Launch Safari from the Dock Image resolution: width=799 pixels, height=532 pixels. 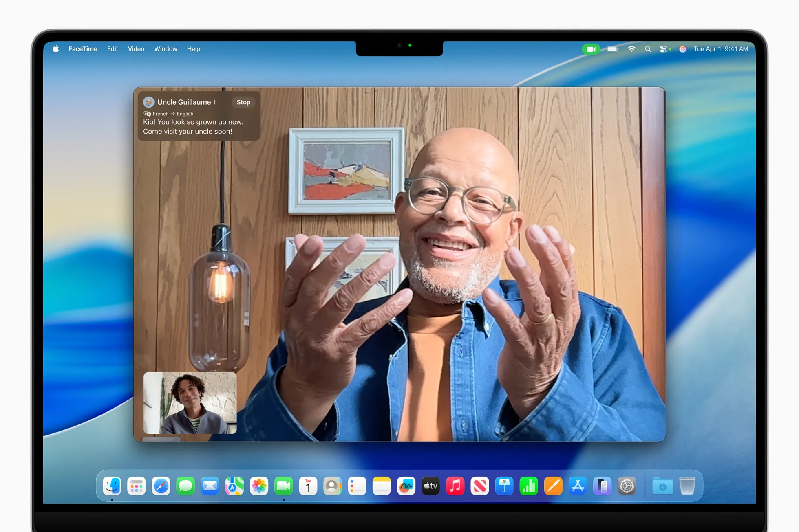coord(161,486)
